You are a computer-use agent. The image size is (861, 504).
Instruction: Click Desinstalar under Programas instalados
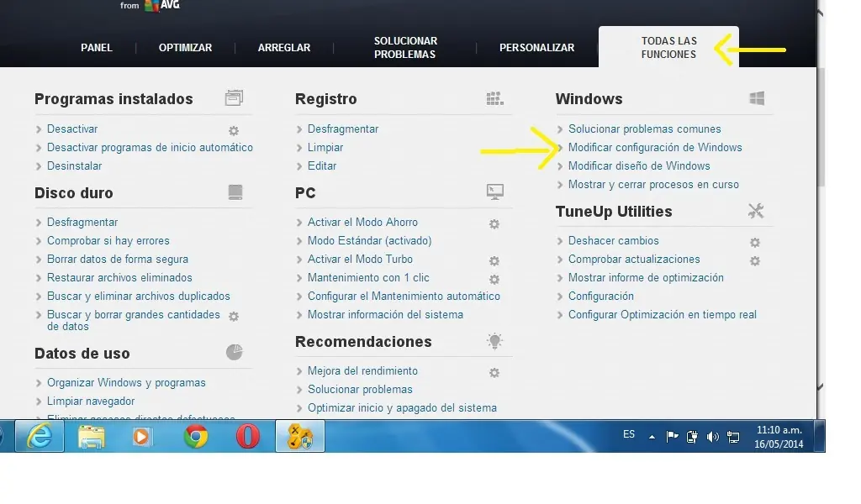[x=74, y=165]
